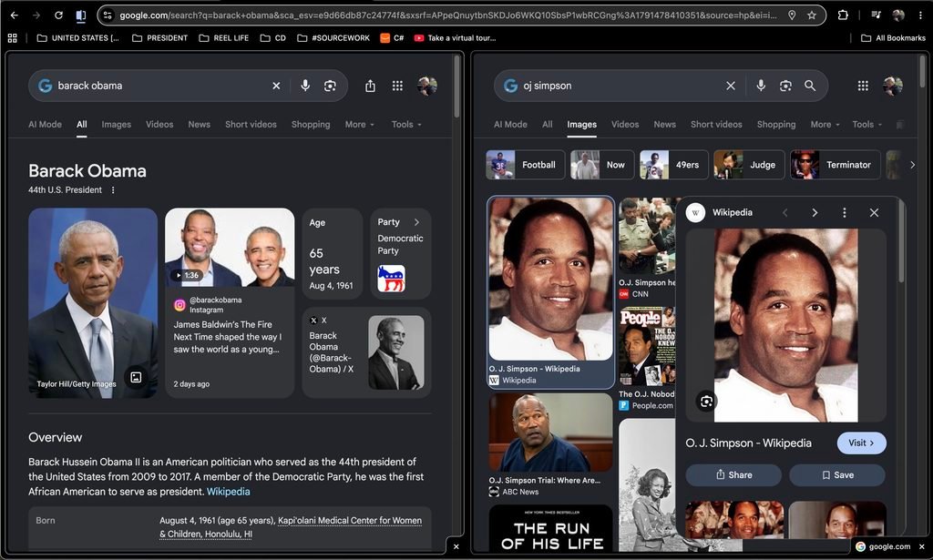The width and height of the screenshot is (933, 560).
Task: Open the News tab in the left pane
Action: click(x=199, y=124)
